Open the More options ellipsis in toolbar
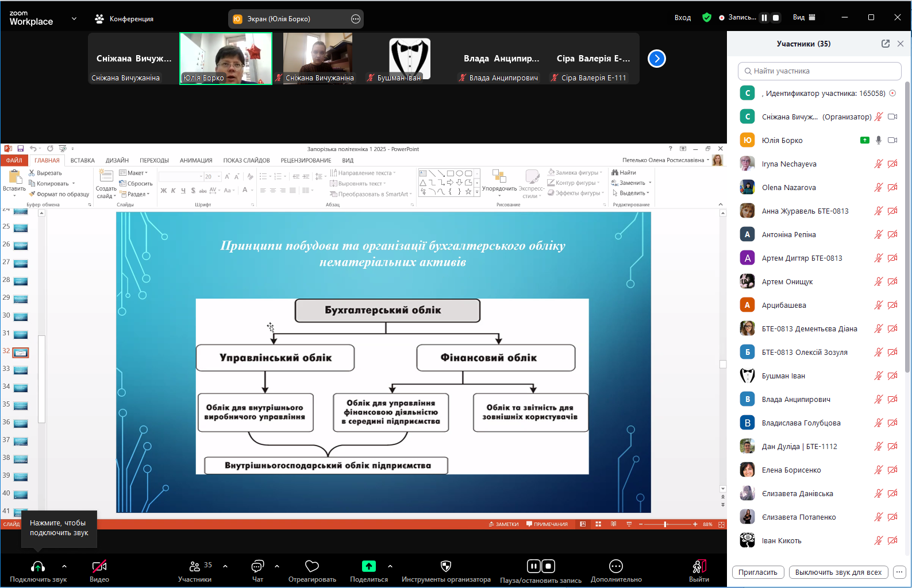Image resolution: width=912 pixels, height=588 pixels. pyautogui.click(x=616, y=567)
